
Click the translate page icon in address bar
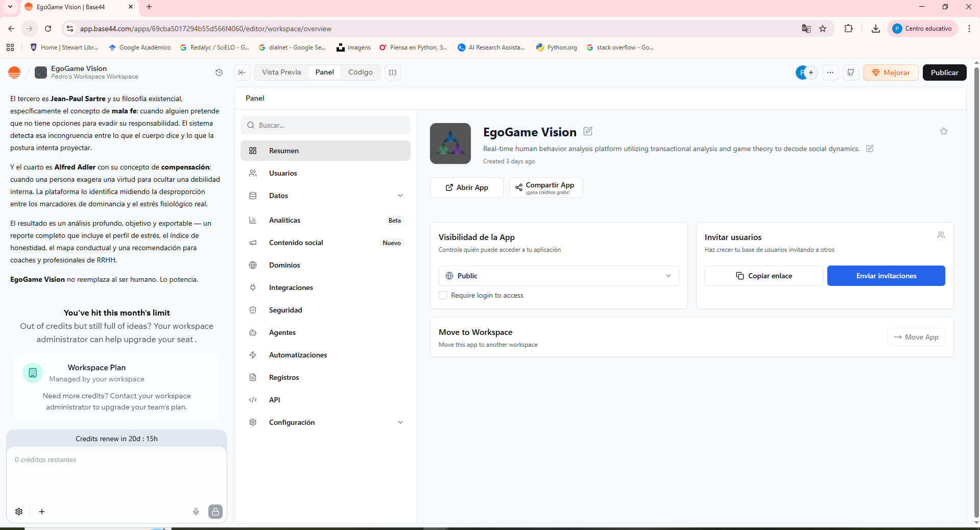pos(806,29)
